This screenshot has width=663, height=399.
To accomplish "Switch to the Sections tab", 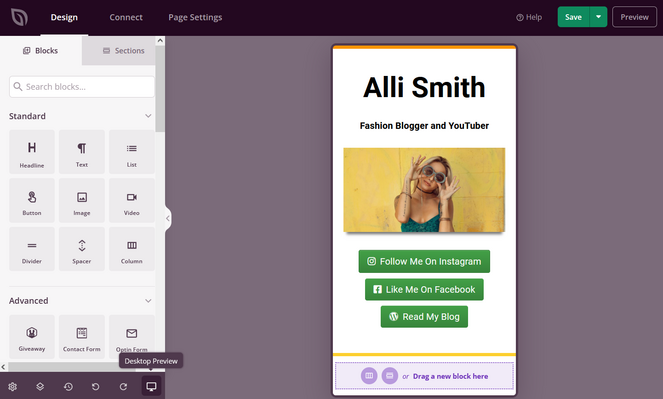I will pos(123,51).
